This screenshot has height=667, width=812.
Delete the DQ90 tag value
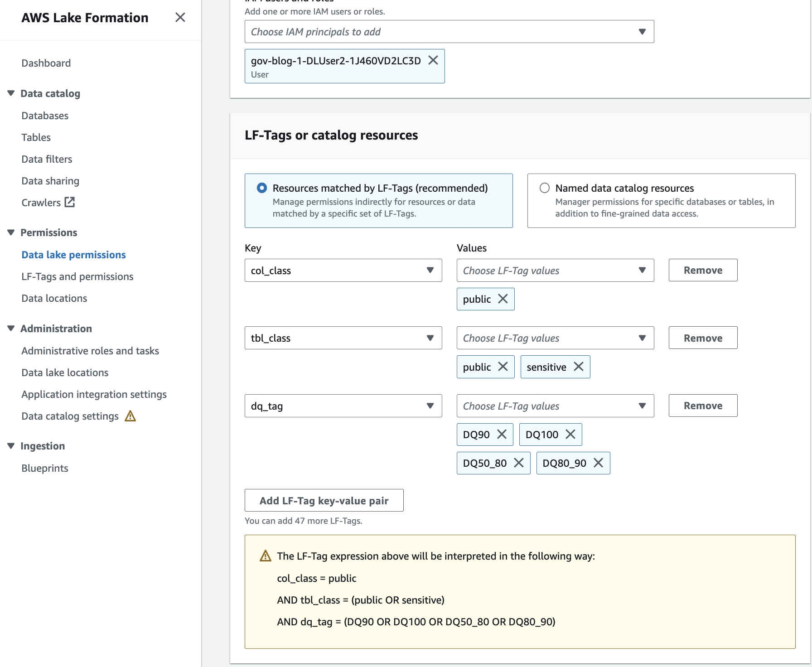click(x=502, y=435)
